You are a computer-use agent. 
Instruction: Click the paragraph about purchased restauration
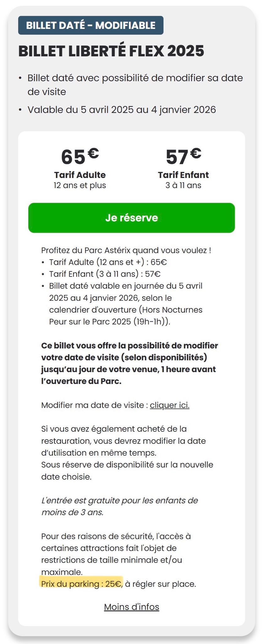coord(127,453)
